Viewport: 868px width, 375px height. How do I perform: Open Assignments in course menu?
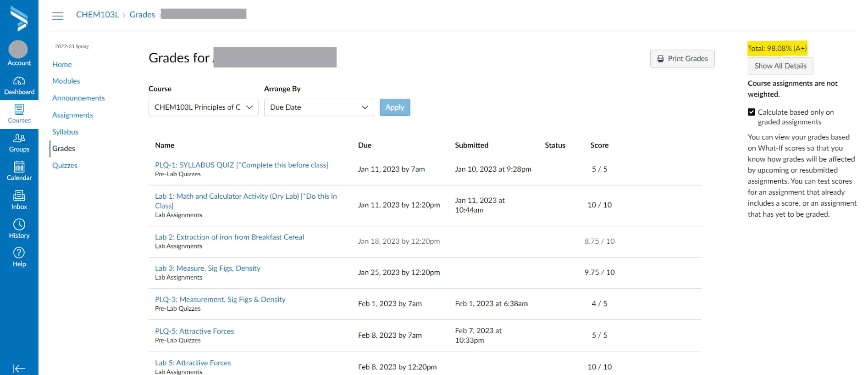click(x=72, y=115)
